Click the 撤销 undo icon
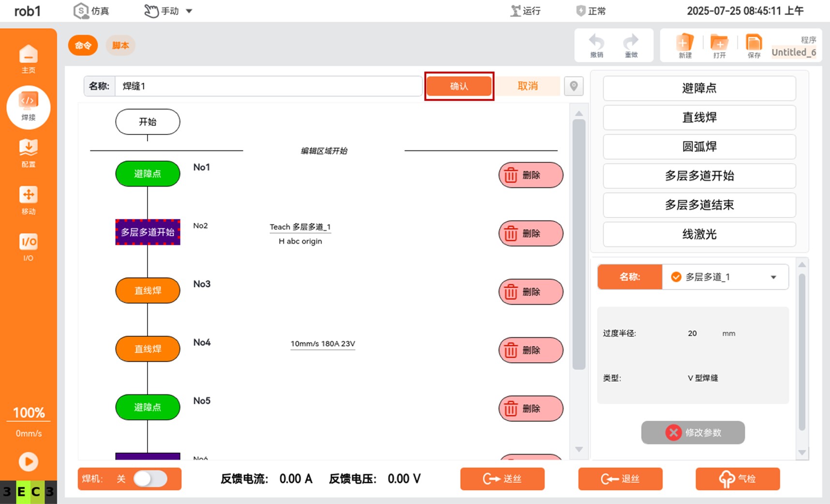 (596, 46)
